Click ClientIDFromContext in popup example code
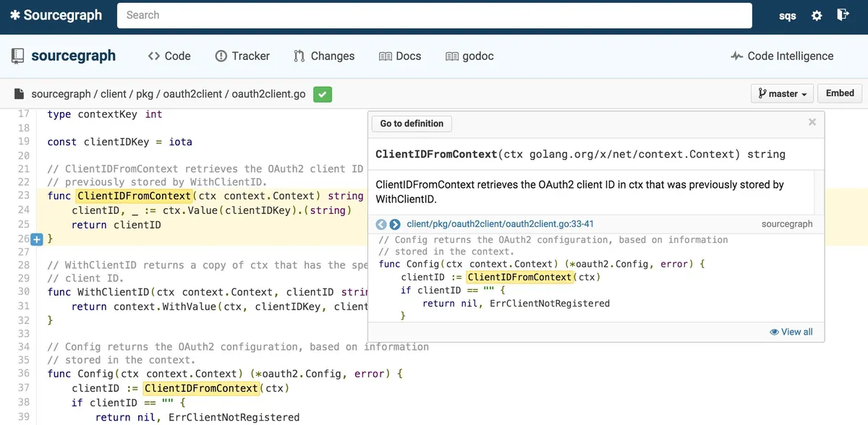 520,277
